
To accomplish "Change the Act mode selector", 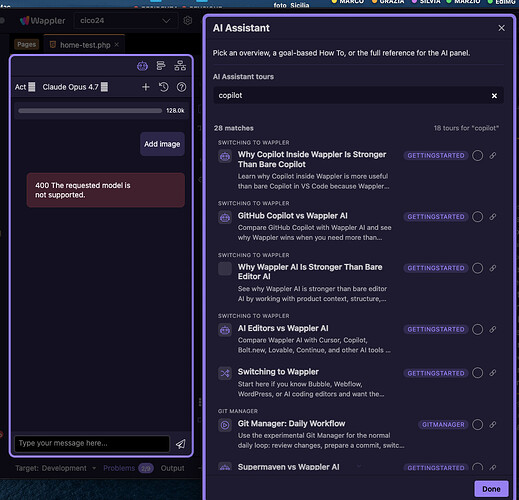I will (25, 87).
